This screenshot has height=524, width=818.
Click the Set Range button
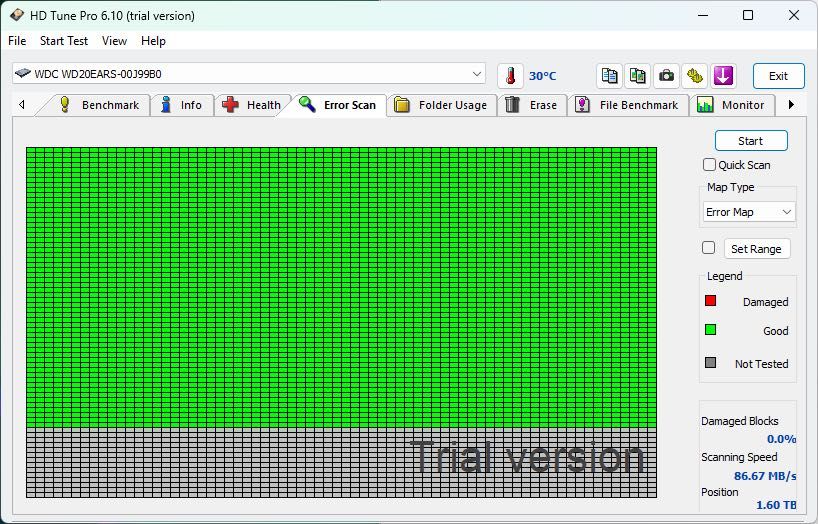pyautogui.click(x=756, y=249)
